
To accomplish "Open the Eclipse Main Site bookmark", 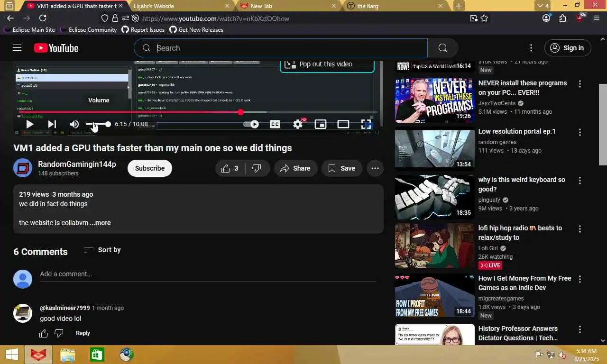I will tap(29, 30).
